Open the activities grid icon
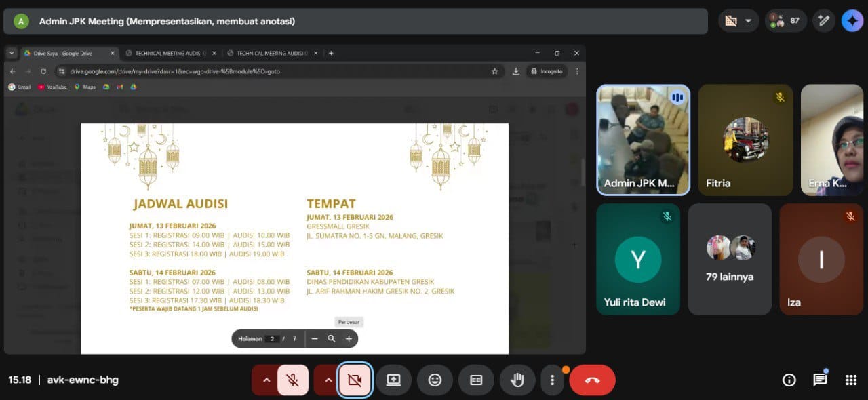 [x=850, y=380]
